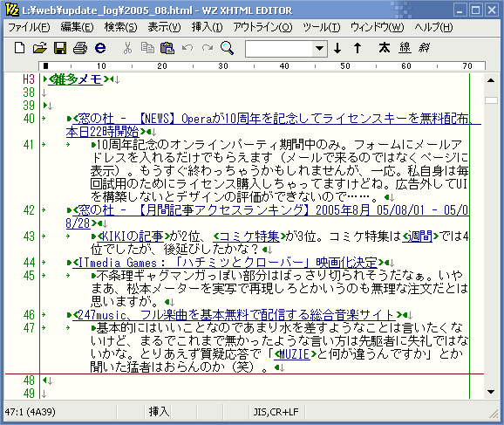
Task: Click the text 不条理ギャグマンガっぽい on line 45
Action: point(170,276)
